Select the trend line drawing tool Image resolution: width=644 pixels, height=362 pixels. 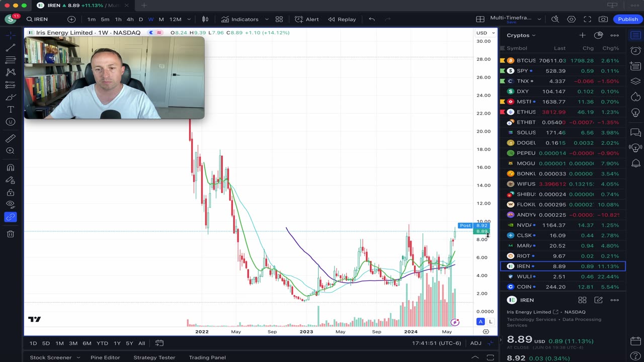pos(10,48)
